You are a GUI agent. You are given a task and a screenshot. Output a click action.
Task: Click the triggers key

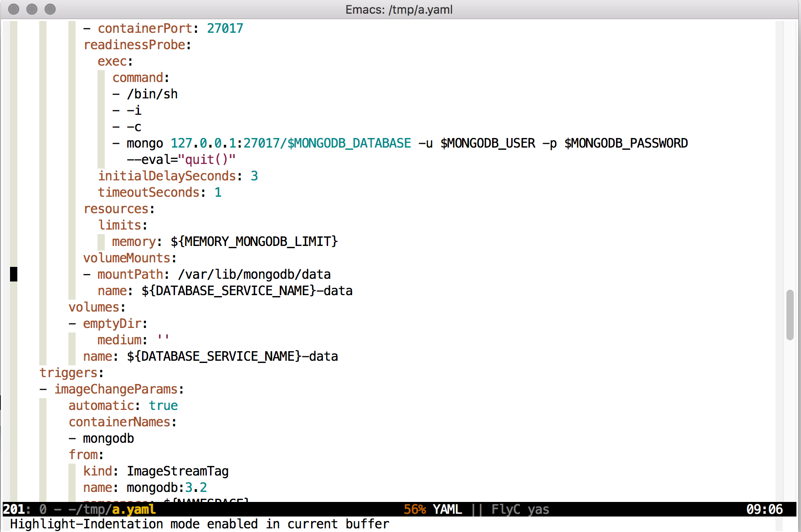pyautogui.click(x=68, y=373)
